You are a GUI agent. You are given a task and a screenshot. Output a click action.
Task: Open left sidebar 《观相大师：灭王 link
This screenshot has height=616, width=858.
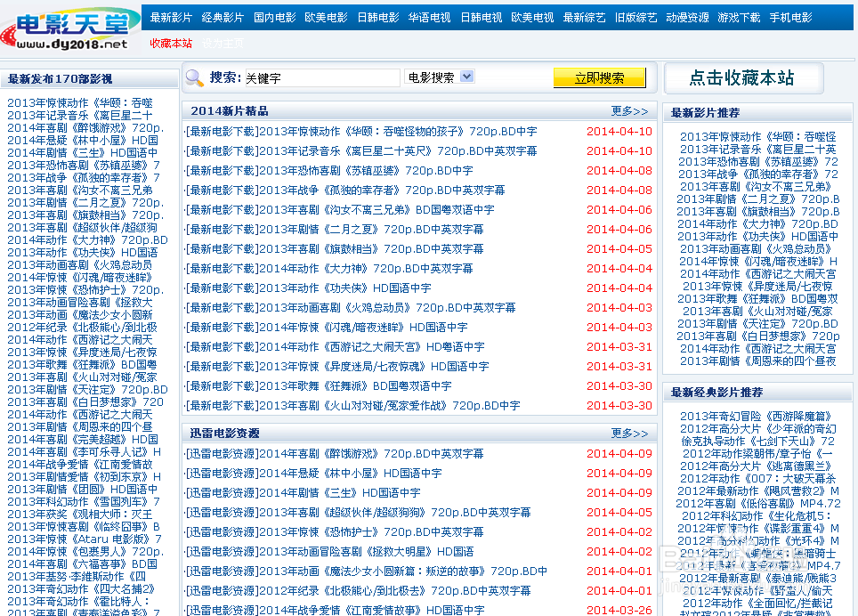click(80, 515)
